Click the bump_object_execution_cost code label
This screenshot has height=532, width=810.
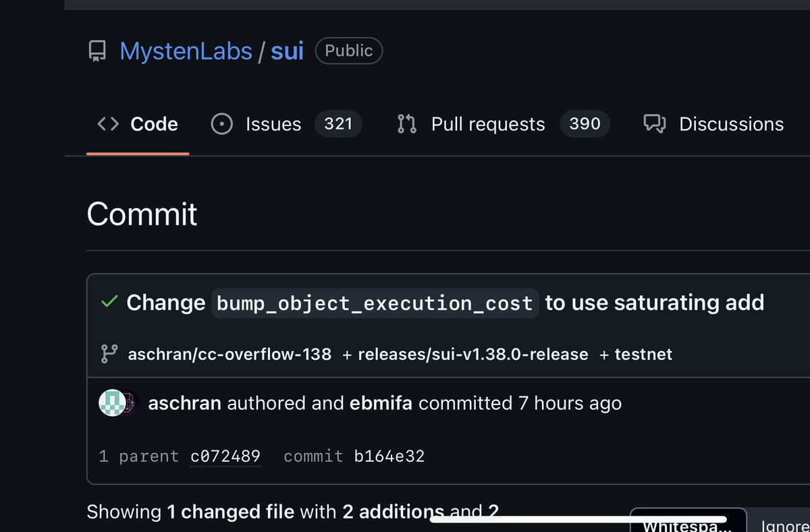point(376,303)
